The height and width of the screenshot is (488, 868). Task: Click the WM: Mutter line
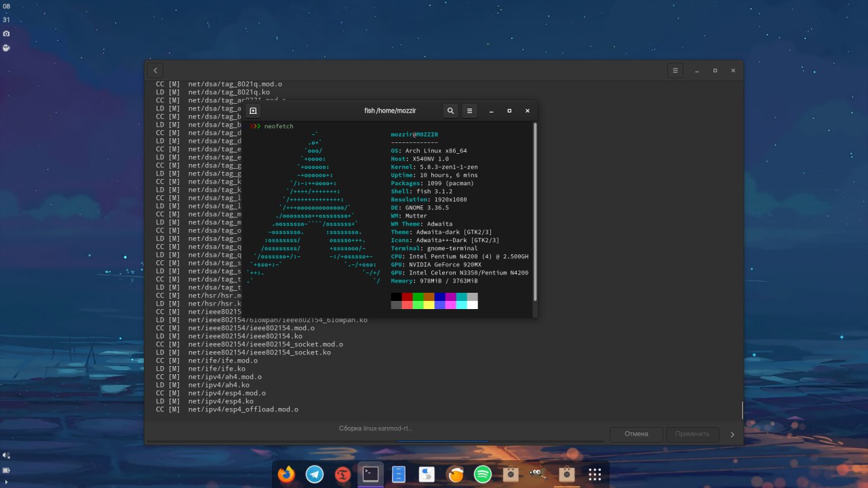409,216
